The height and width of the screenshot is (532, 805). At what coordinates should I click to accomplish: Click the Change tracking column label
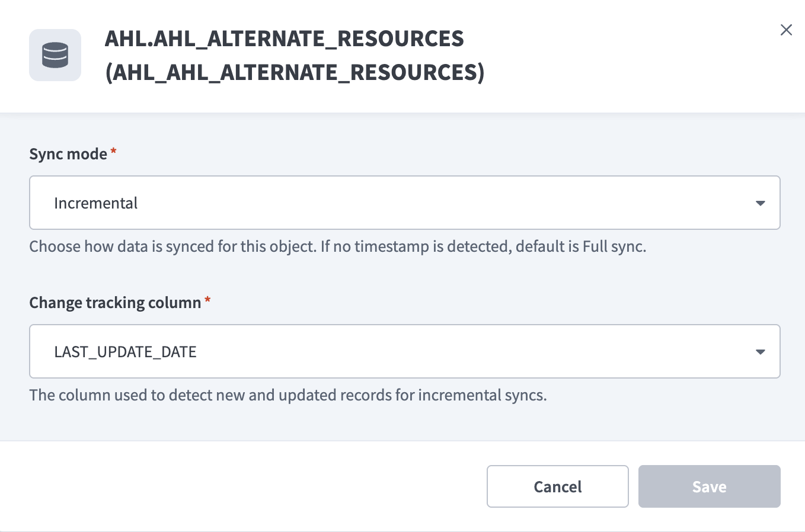(x=114, y=302)
